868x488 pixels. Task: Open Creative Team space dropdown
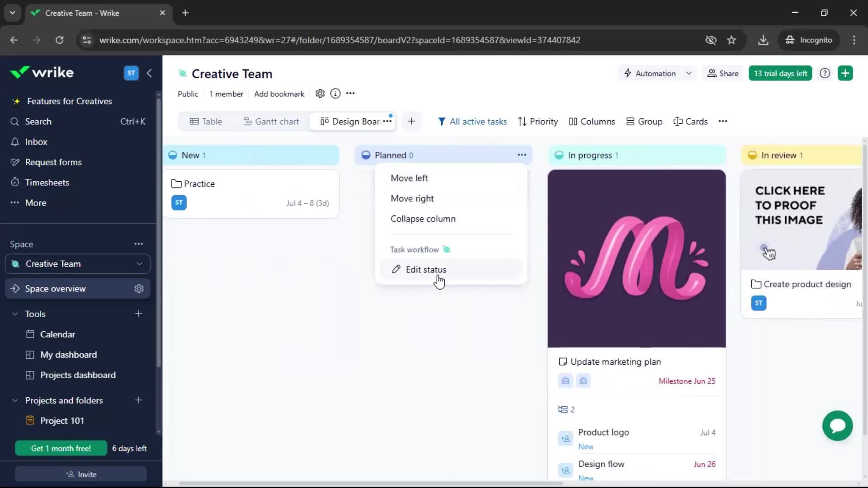77,264
